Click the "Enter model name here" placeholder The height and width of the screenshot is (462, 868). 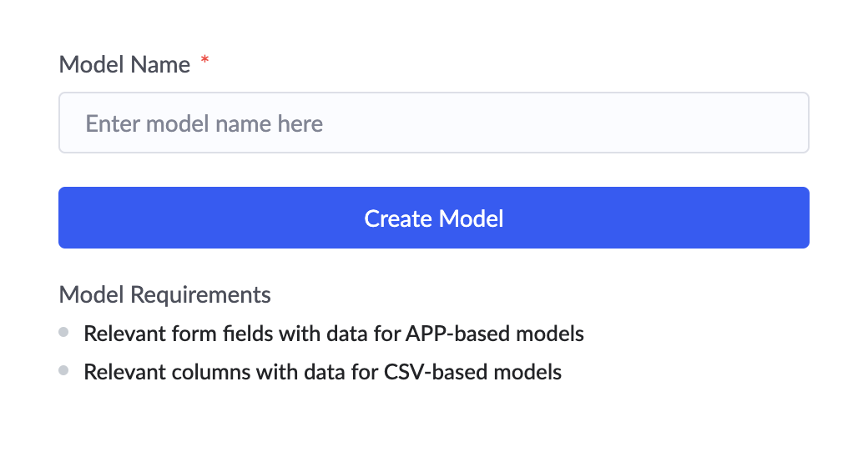pyautogui.click(x=204, y=124)
